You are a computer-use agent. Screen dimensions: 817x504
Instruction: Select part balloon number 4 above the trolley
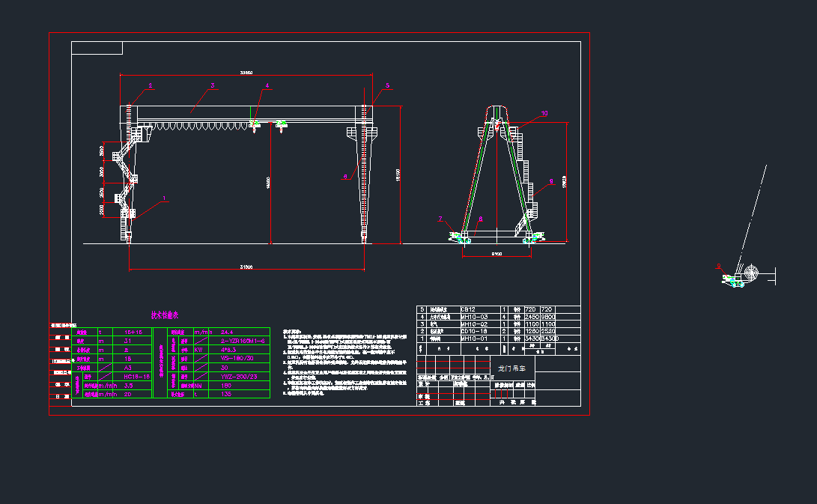coord(265,86)
